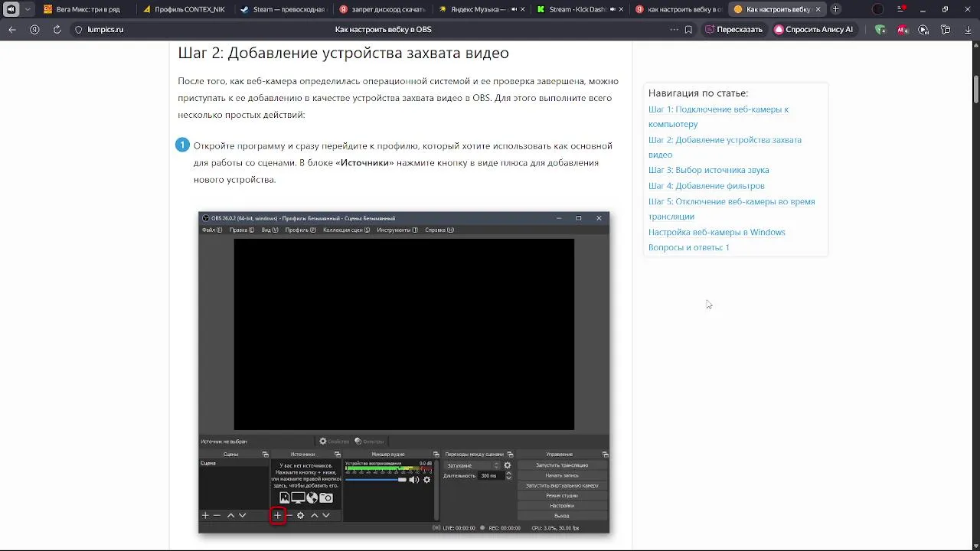Image resolution: width=980 pixels, height=551 pixels.
Task: Open link Шаг 4: Добавление фильтров
Action: [x=707, y=186]
